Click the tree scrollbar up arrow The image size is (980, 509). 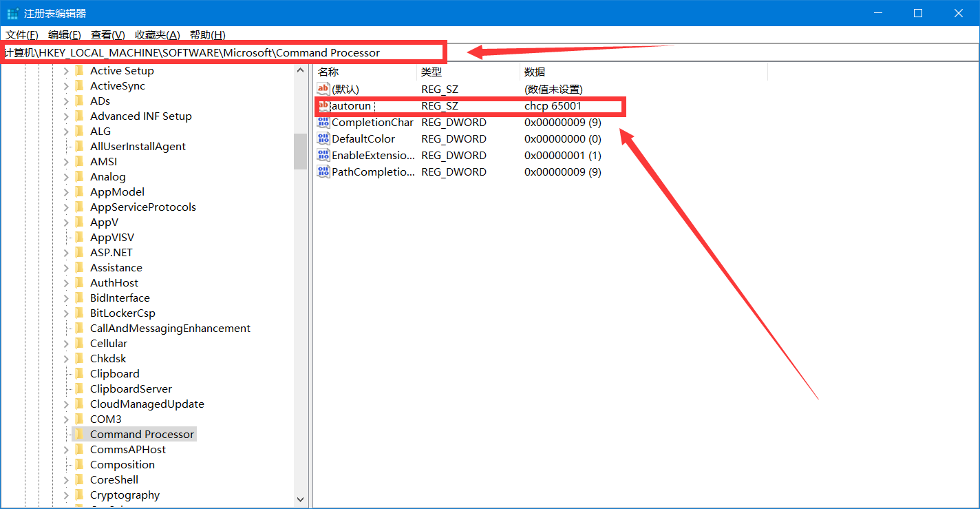(x=300, y=70)
